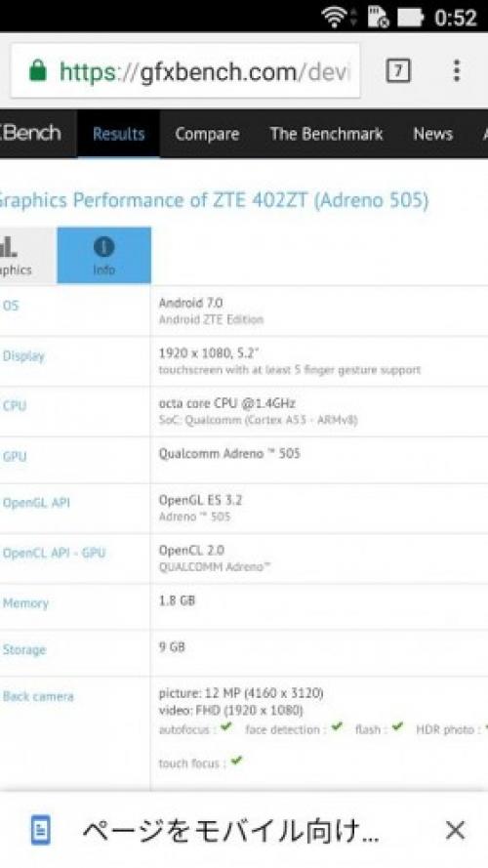Open Chrome's three-dot overflow menu
Viewport: 488px width, 868px height.
[x=457, y=71]
